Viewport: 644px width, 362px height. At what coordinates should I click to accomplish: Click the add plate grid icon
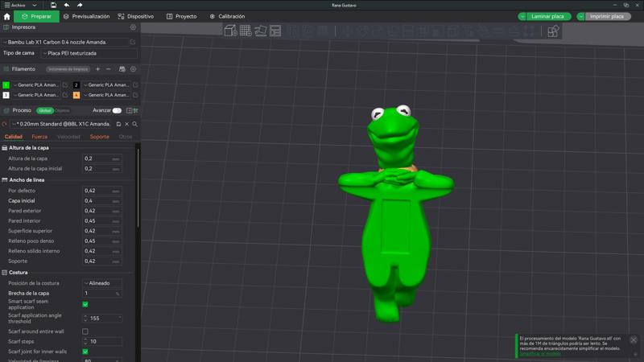(246, 31)
